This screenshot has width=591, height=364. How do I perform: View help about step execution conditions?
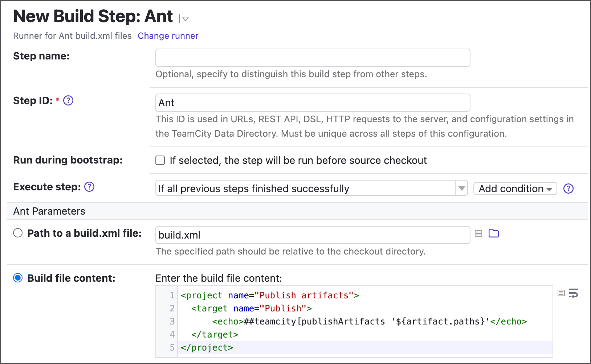point(568,189)
